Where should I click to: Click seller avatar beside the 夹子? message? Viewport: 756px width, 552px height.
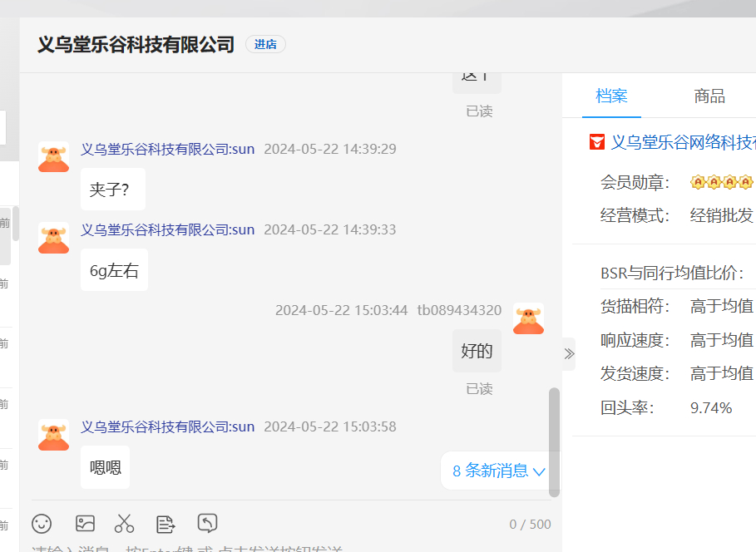coord(53,156)
